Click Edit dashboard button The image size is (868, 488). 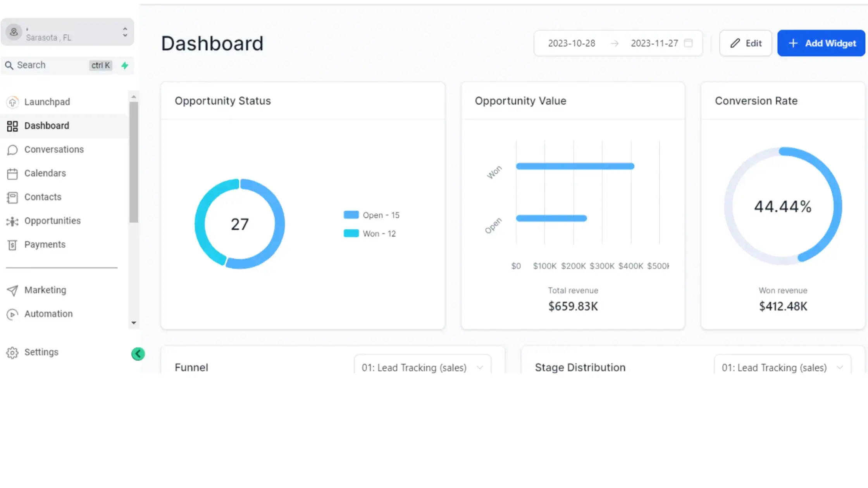(746, 43)
